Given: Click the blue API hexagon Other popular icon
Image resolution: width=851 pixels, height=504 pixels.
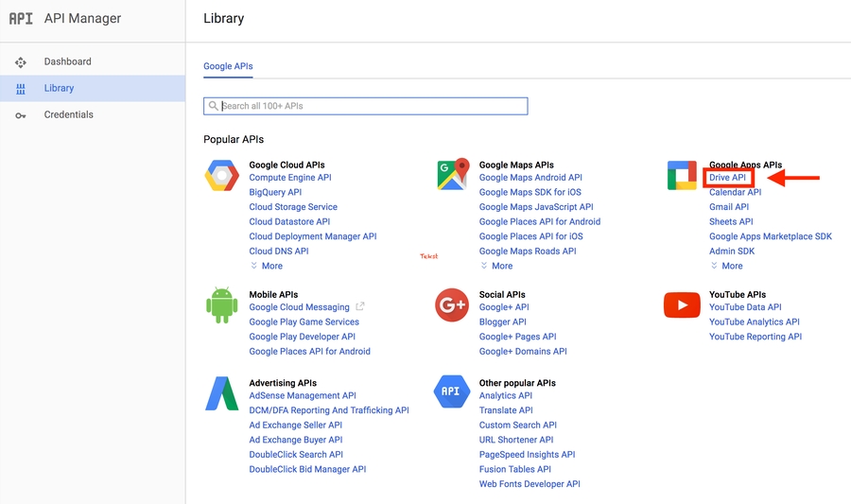Looking at the screenshot, I should [452, 391].
